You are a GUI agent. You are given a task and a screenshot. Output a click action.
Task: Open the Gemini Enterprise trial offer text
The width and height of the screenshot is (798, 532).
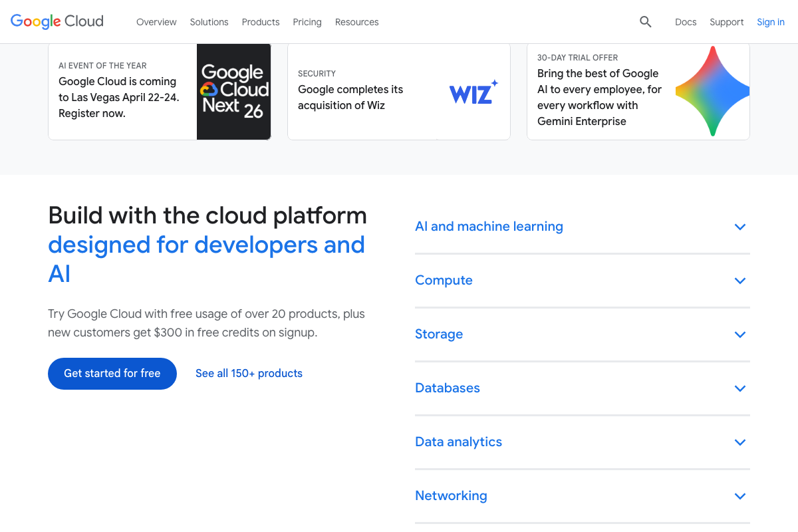600,98
